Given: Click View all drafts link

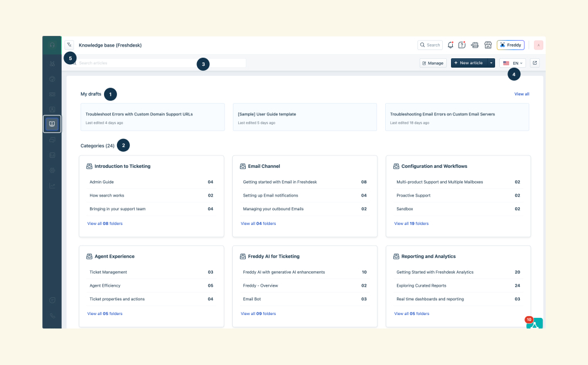Looking at the screenshot, I should 522,94.
